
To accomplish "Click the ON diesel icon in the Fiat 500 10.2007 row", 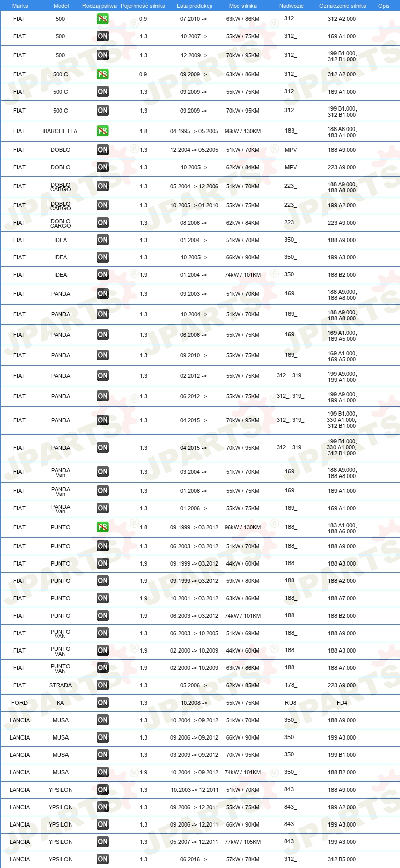I will (103, 36).
